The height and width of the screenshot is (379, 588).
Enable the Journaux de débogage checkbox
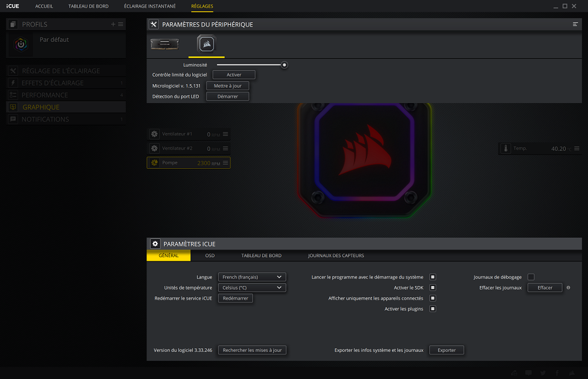(530, 277)
